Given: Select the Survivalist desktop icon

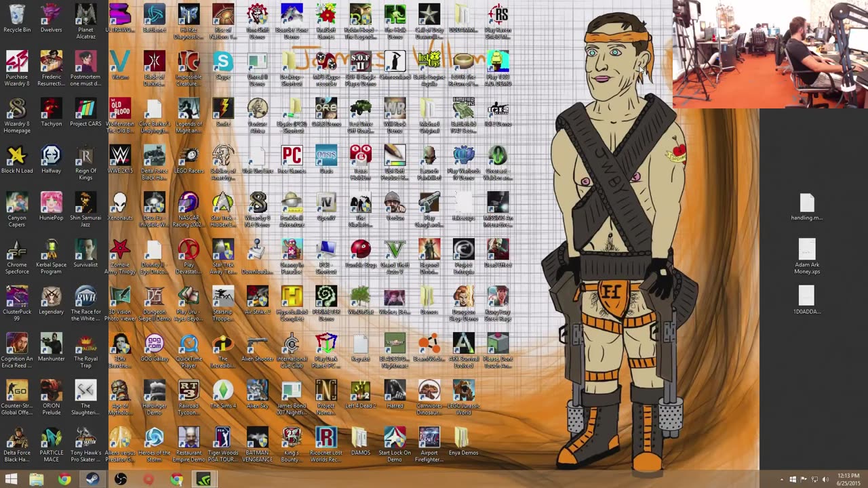Looking at the screenshot, I should pos(85,253).
